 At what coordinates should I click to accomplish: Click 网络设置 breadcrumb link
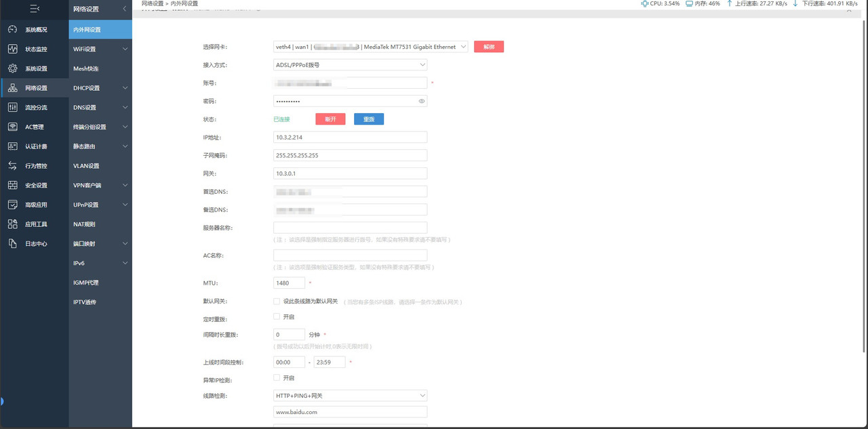click(154, 3)
